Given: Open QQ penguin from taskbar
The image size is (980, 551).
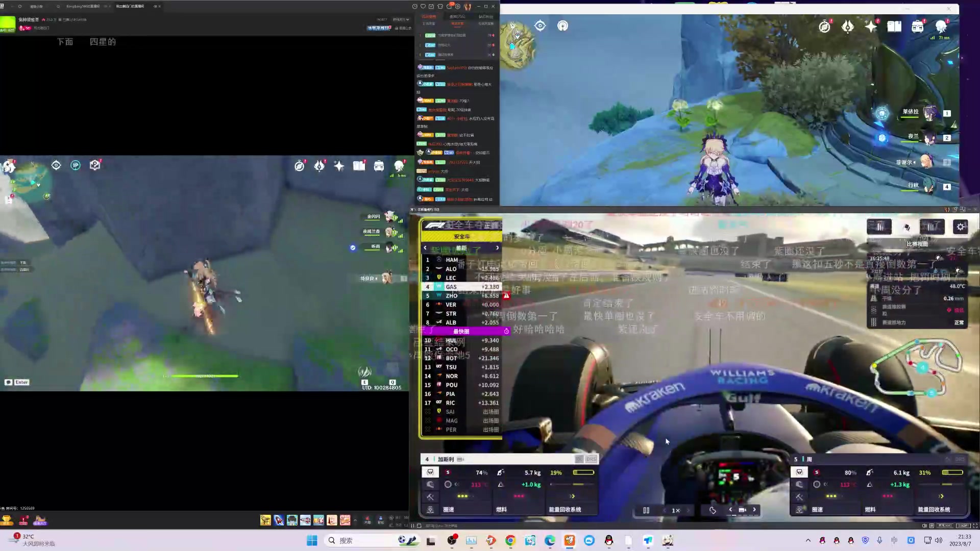Looking at the screenshot, I should [x=608, y=540].
